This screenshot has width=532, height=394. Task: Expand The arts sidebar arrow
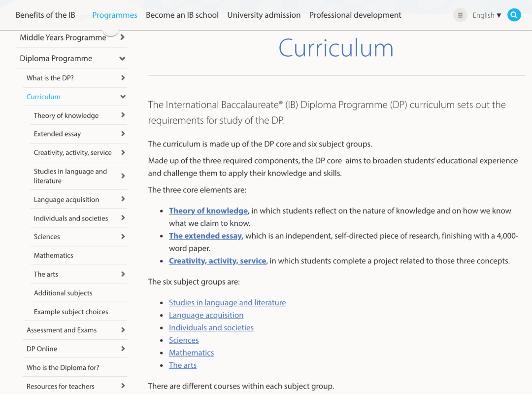[x=123, y=274]
